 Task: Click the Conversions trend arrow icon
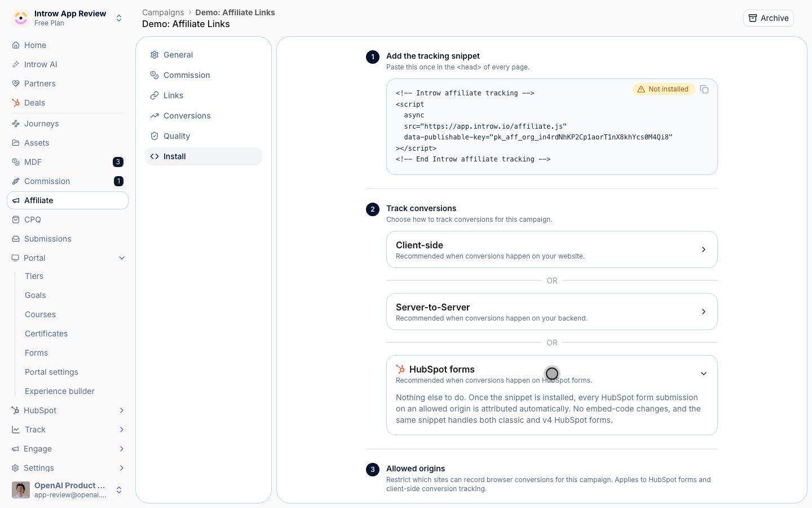[155, 116]
